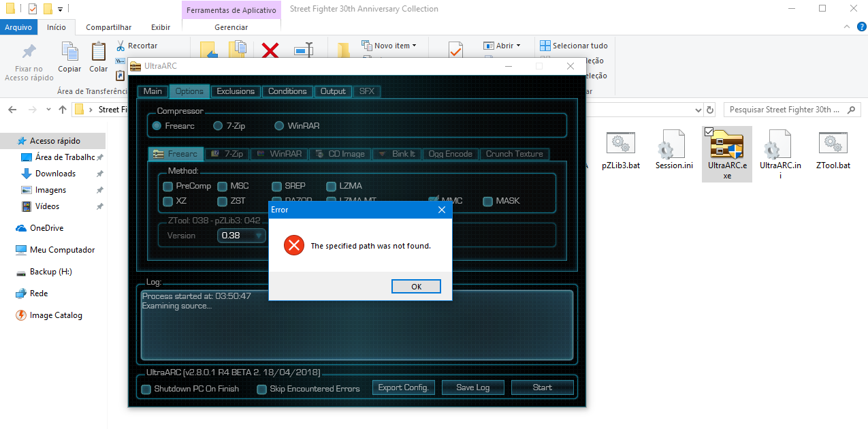The height and width of the screenshot is (429, 868).
Task: Click the red error icon in dialog
Action: click(x=294, y=246)
